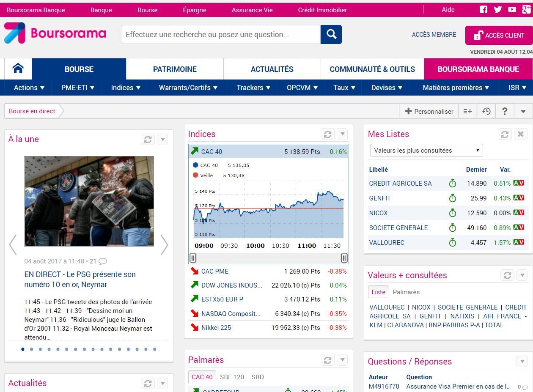Click Personnaliser button

click(x=429, y=111)
